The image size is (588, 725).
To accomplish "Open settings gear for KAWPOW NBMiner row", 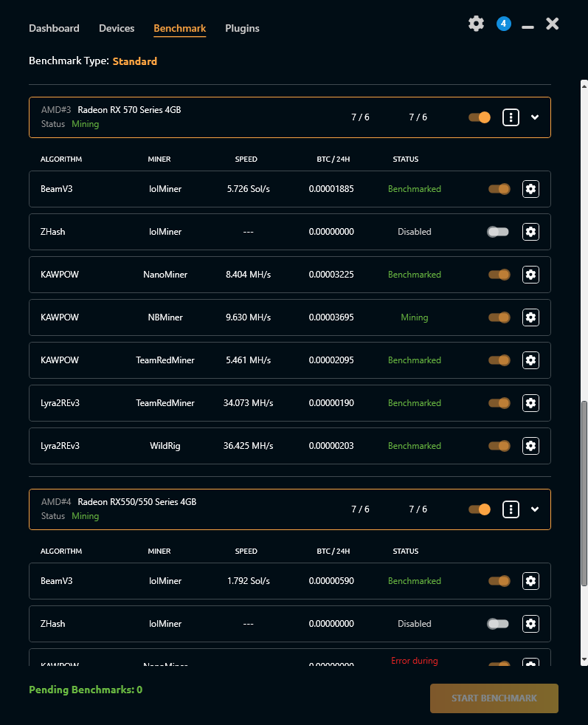I will pos(530,317).
